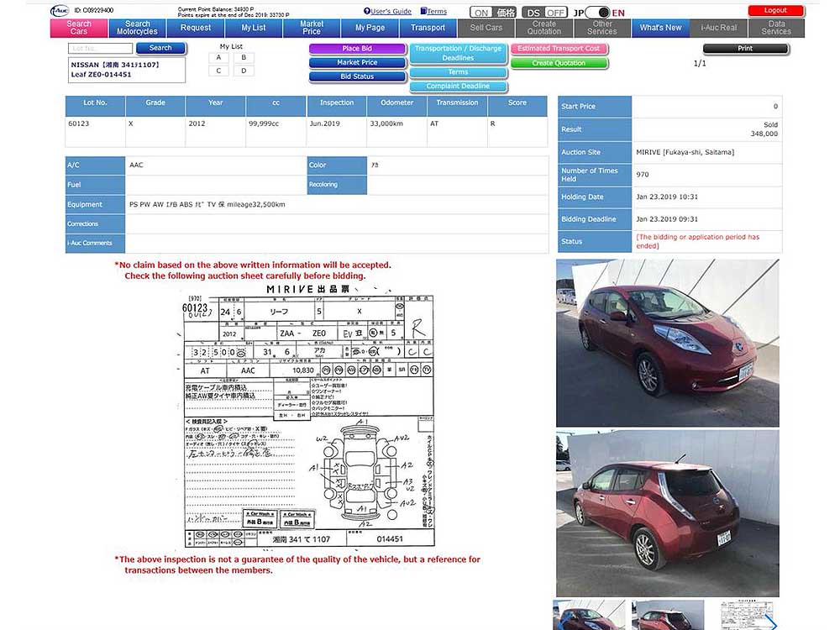Toggle the ON price display switch
The image size is (840, 630).
(492, 13)
